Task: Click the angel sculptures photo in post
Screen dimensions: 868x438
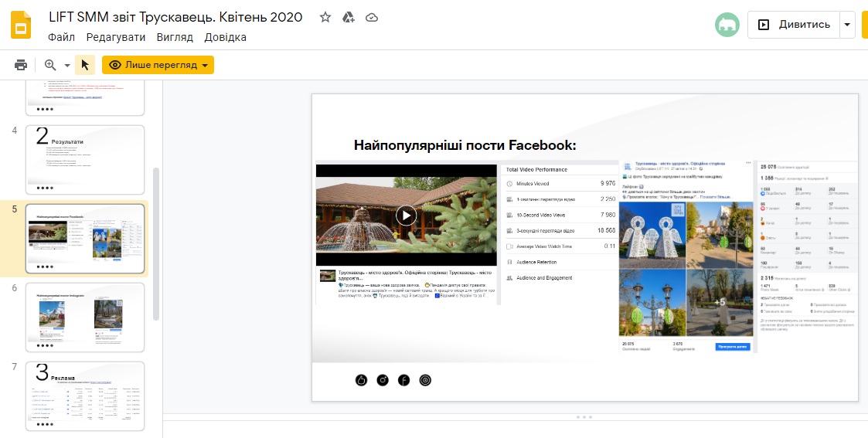Action: pos(652,235)
